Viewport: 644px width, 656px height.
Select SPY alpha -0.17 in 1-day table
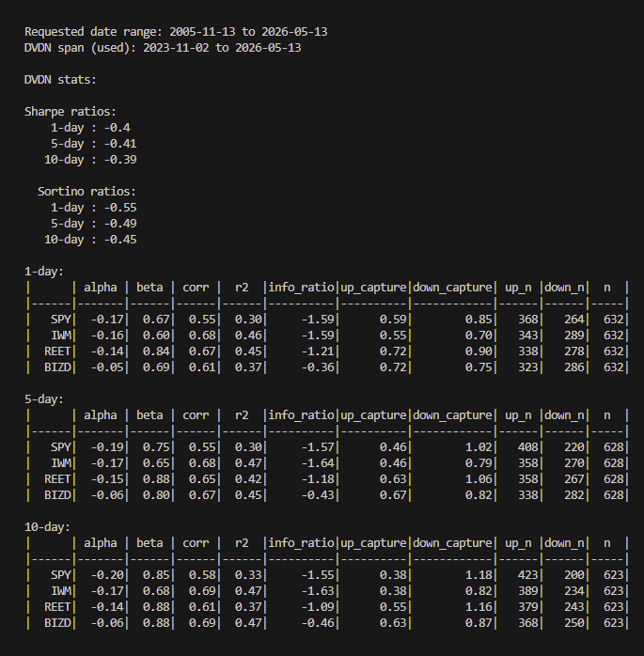pyautogui.click(x=107, y=320)
